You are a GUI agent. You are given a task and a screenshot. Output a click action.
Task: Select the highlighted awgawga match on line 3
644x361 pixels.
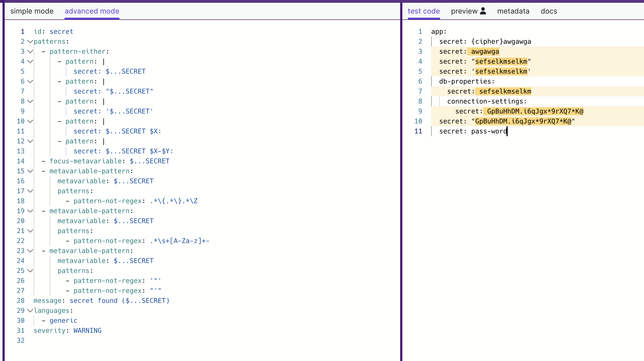(483, 51)
